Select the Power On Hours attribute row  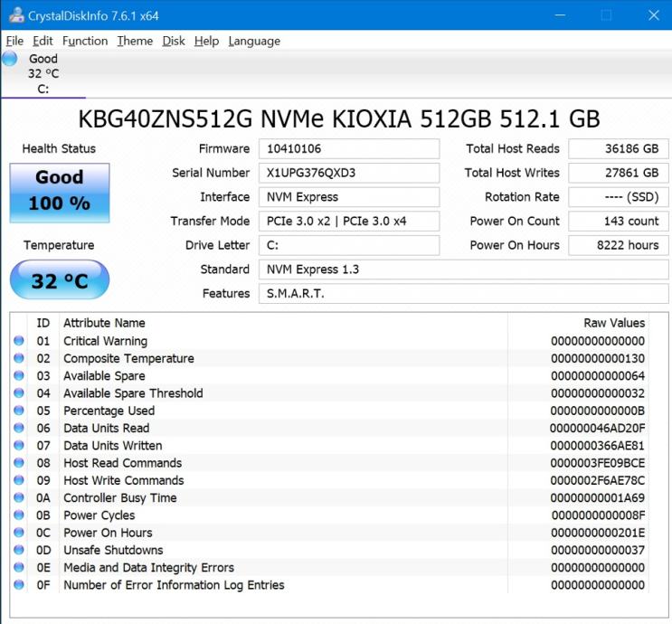tap(108, 533)
